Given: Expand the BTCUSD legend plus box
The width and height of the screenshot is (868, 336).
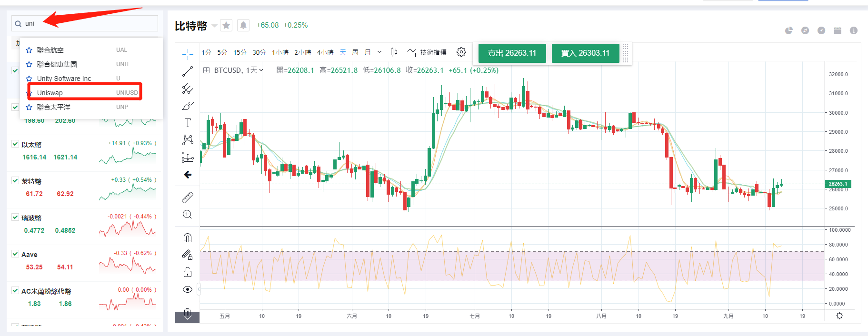Looking at the screenshot, I should 207,70.
